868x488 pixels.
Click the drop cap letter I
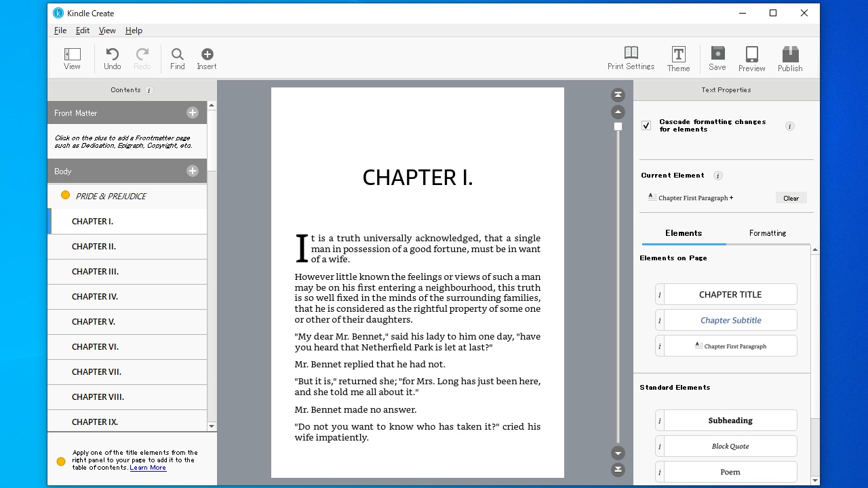coord(302,248)
